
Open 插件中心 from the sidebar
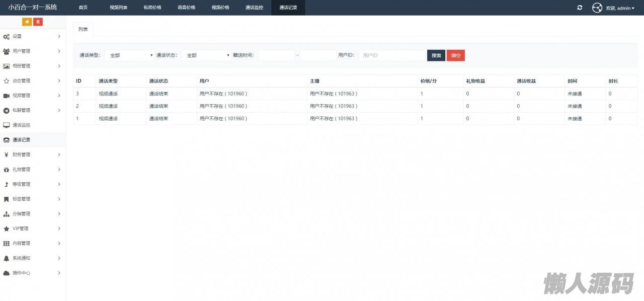pyautogui.click(x=21, y=273)
